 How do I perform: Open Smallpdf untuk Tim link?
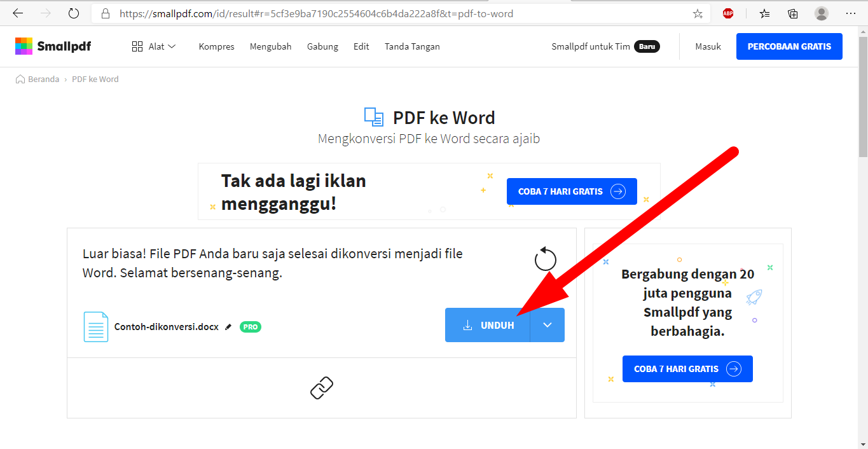tap(591, 46)
